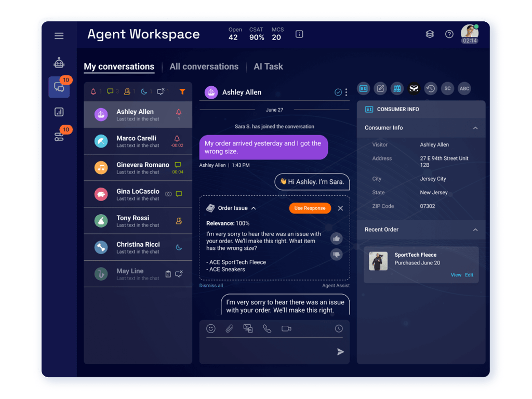The height and width of the screenshot is (399, 532).
Task: Click the Use Response button
Action: point(310,208)
